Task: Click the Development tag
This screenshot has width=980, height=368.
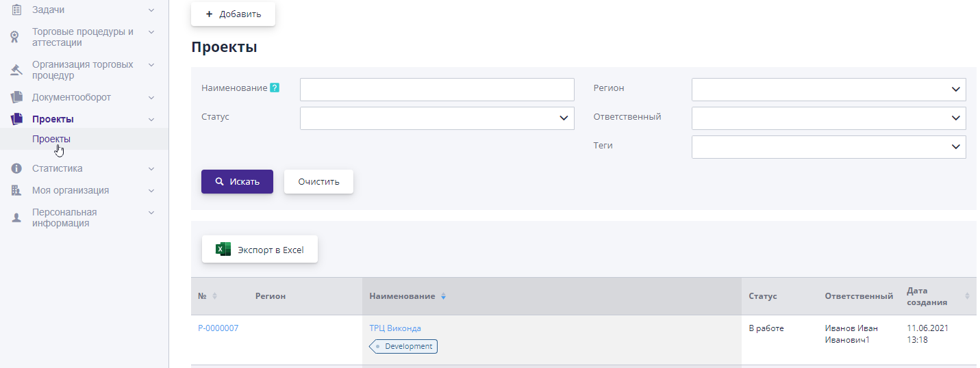Action: [403, 346]
